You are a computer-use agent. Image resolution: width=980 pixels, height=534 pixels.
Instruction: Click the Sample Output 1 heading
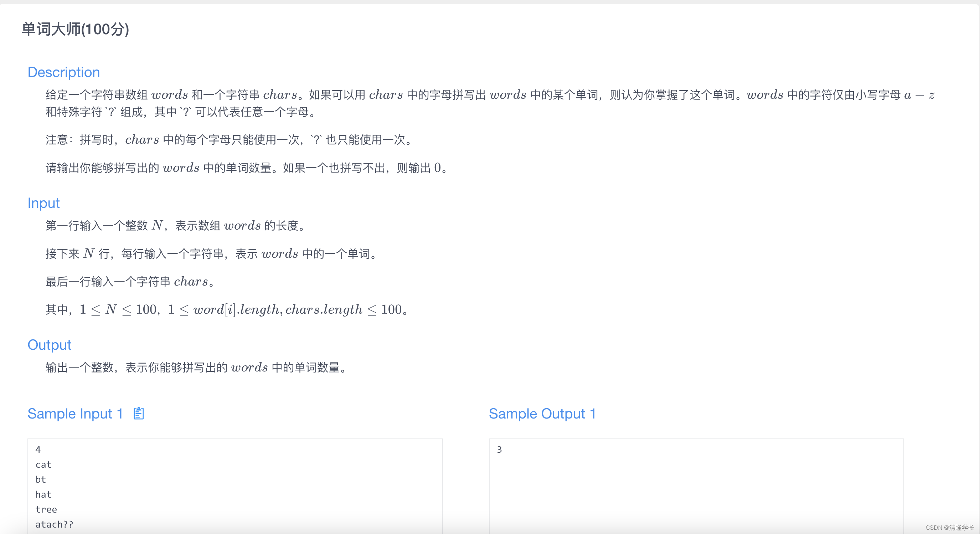[x=542, y=414]
